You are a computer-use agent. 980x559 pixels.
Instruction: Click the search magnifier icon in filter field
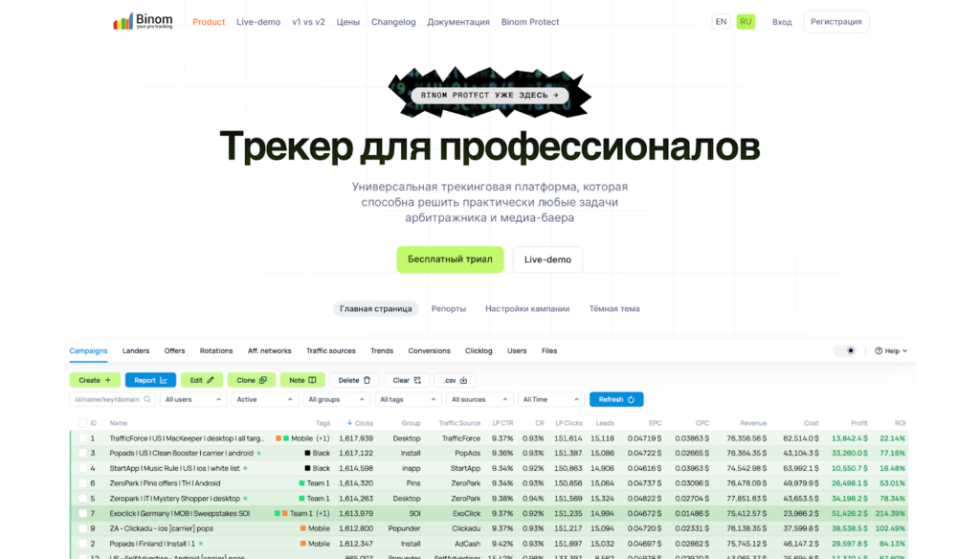click(147, 399)
